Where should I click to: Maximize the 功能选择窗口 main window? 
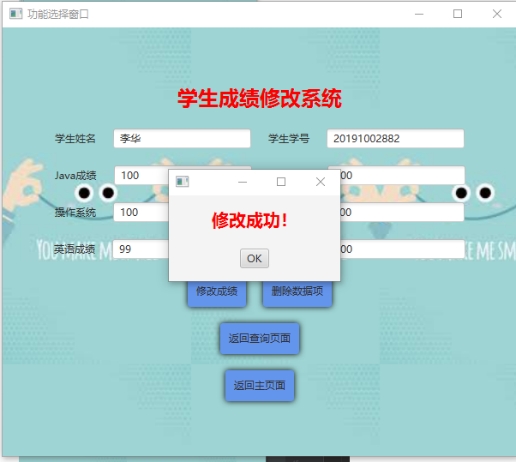pos(457,14)
